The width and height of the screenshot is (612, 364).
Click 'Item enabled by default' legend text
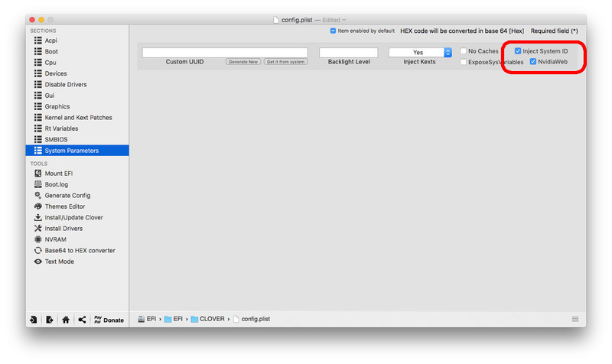pos(366,31)
